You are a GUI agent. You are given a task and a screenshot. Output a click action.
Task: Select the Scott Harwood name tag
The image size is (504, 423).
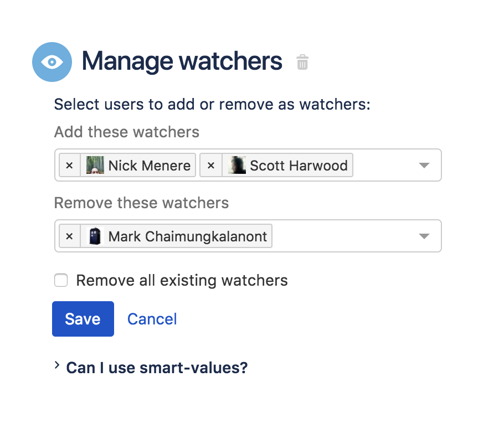click(299, 165)
